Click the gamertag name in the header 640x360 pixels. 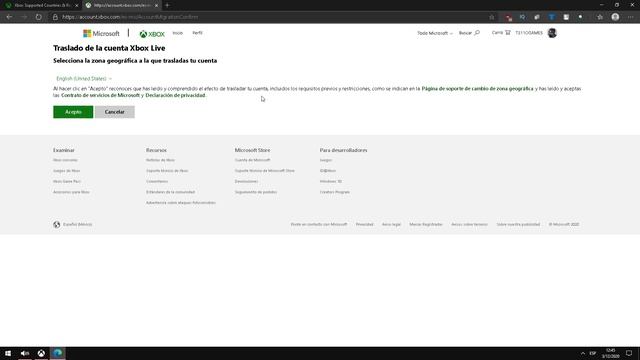[529, 33]
